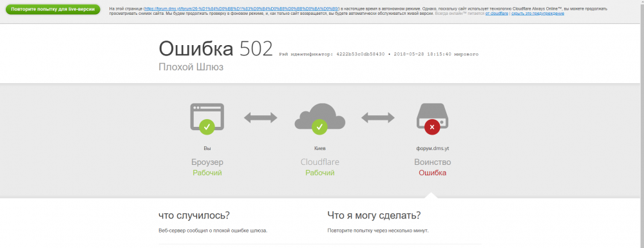Click the 'Cloudflare' label under cloud

pos(320,162)
